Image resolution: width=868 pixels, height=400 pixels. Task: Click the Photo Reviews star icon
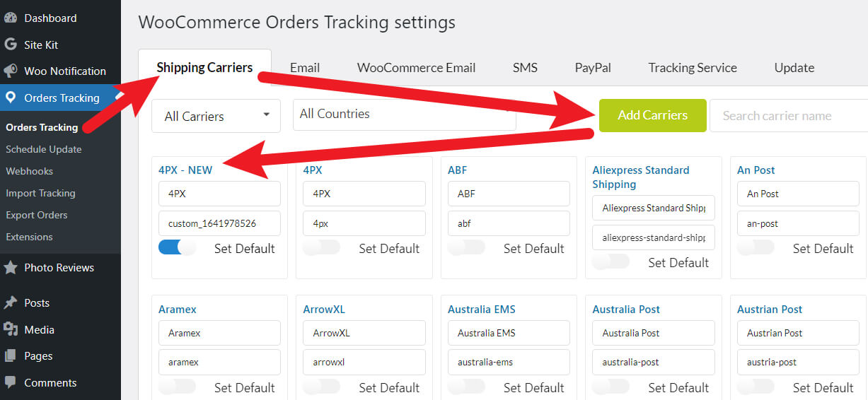11,267
